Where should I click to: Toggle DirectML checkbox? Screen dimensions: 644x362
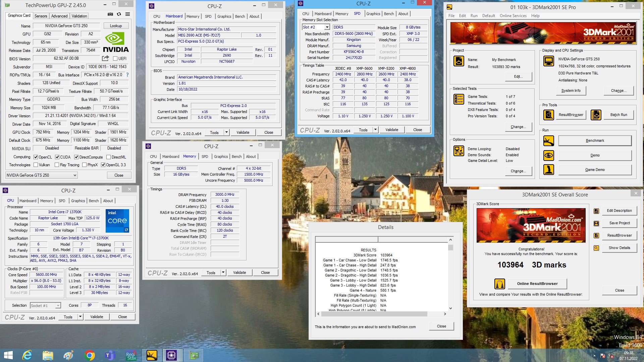108,157
